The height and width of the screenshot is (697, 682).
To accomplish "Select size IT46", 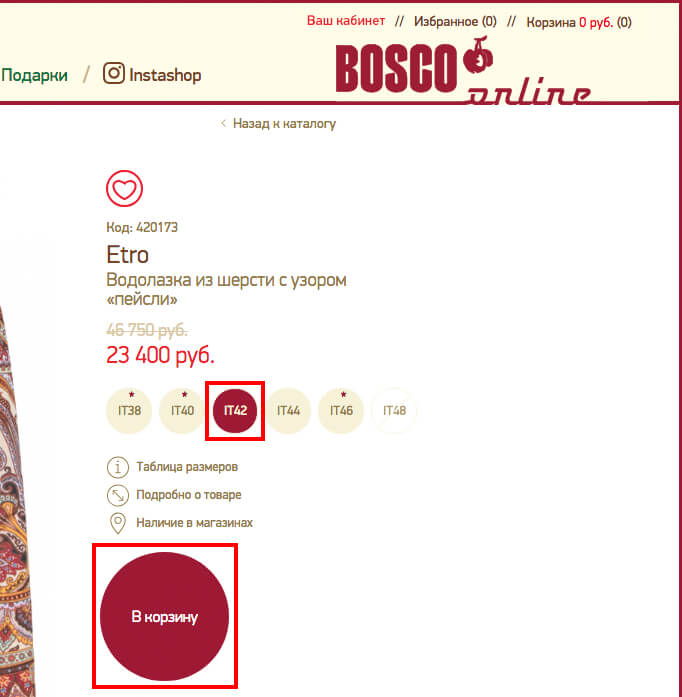I will (341, 410).
